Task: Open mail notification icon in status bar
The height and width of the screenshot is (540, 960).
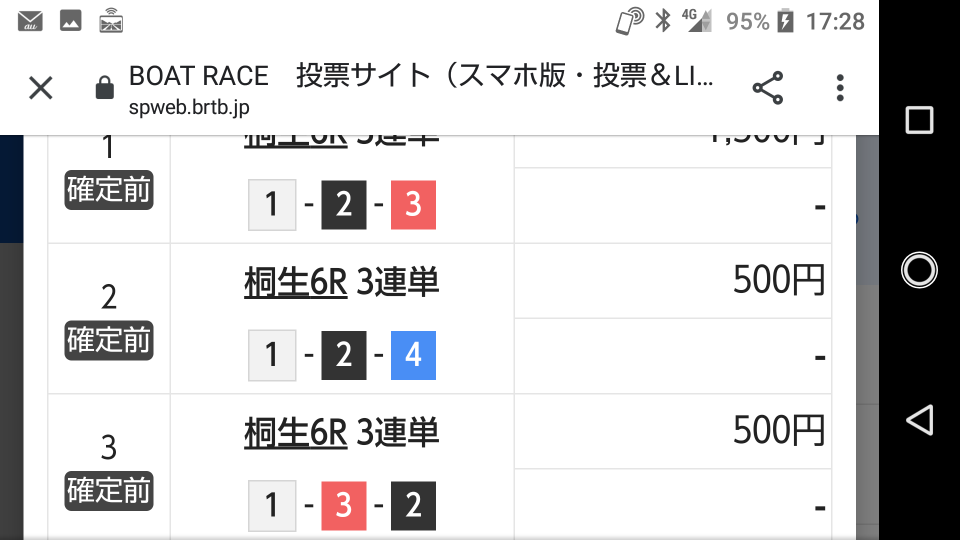Action: click(x=30, y=21)
